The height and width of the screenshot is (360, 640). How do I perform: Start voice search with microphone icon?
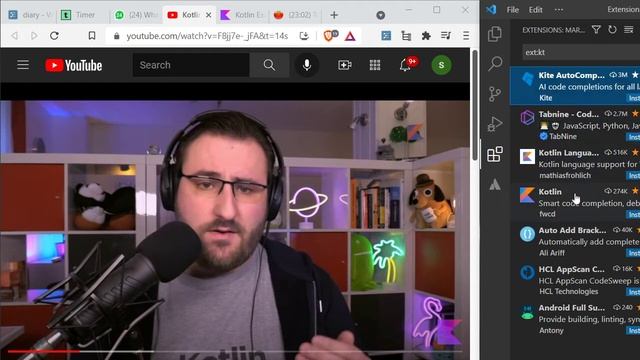pyautogui.click(x=307, y=65)
